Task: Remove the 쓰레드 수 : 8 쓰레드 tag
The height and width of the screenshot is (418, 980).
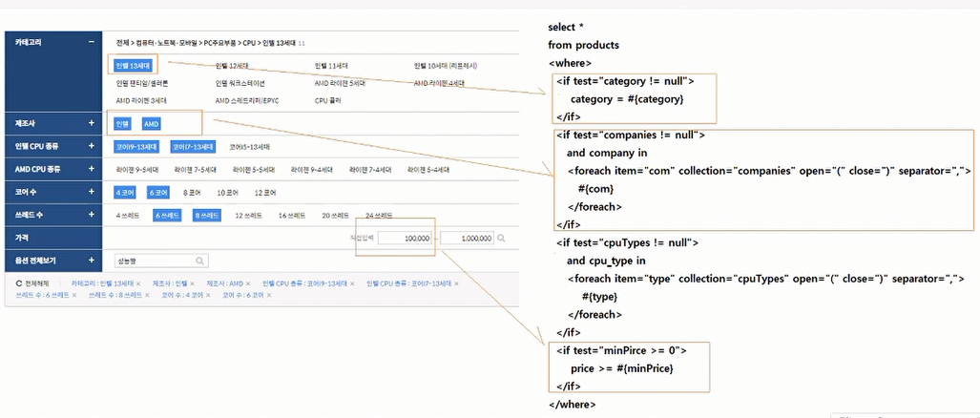Action: pos(148,294)
